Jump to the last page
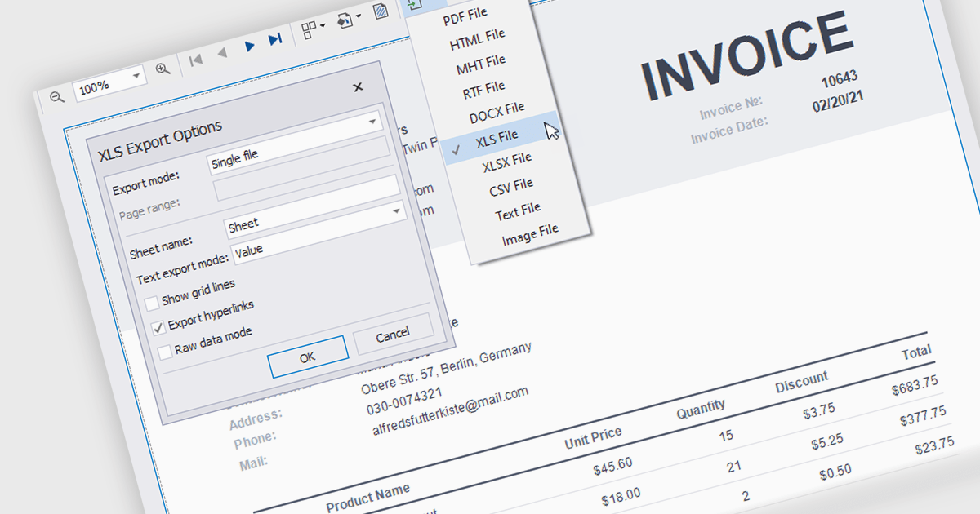980x514 pixels. tap(275, 39)
